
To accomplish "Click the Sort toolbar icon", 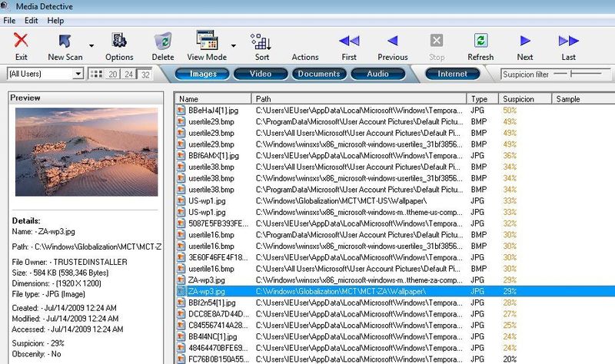I will 261,45.
